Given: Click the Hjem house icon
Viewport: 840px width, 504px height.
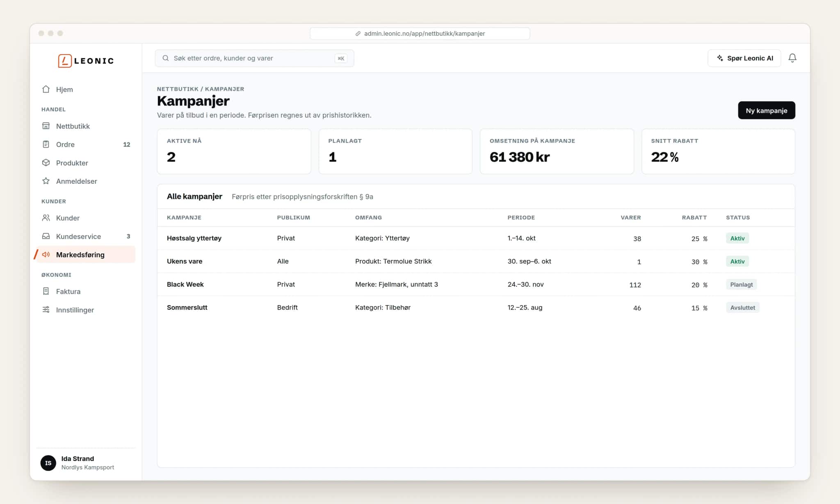Looking at the screenshot, I should pyautogui.click(x=46, y=89).
